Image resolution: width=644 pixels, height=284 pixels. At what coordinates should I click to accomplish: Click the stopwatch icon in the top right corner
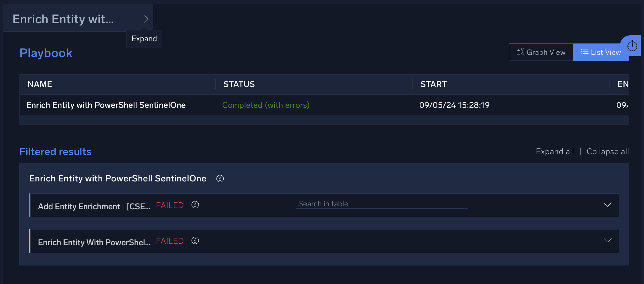click(632, 46)
